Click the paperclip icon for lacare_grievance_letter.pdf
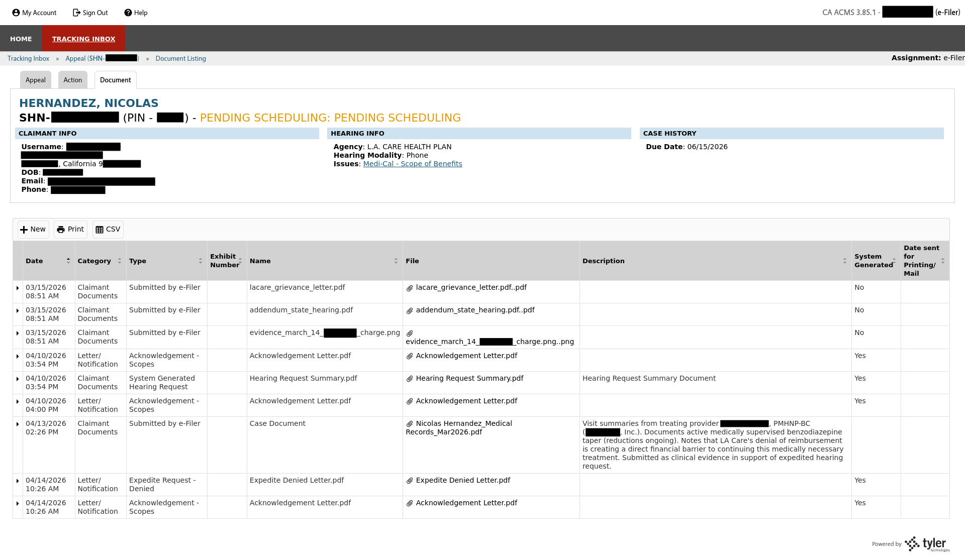This screenshot has height=560, width=965. (x=410, y=288)
